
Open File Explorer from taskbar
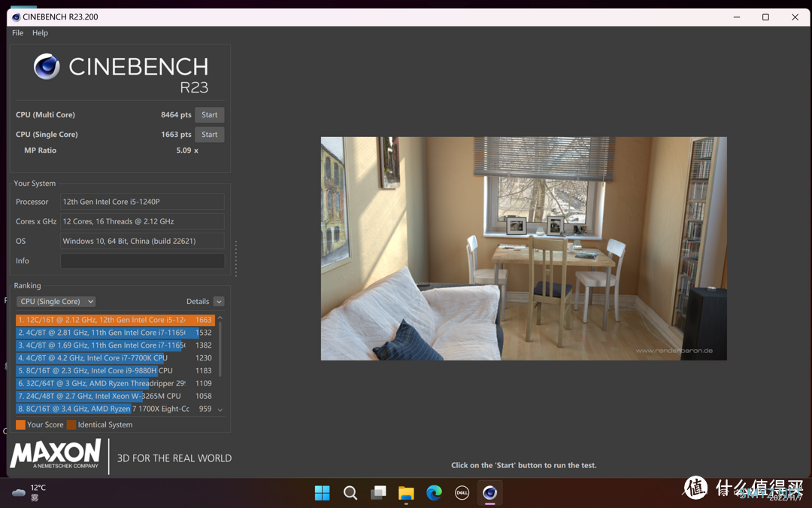click(x=406, y=492)
